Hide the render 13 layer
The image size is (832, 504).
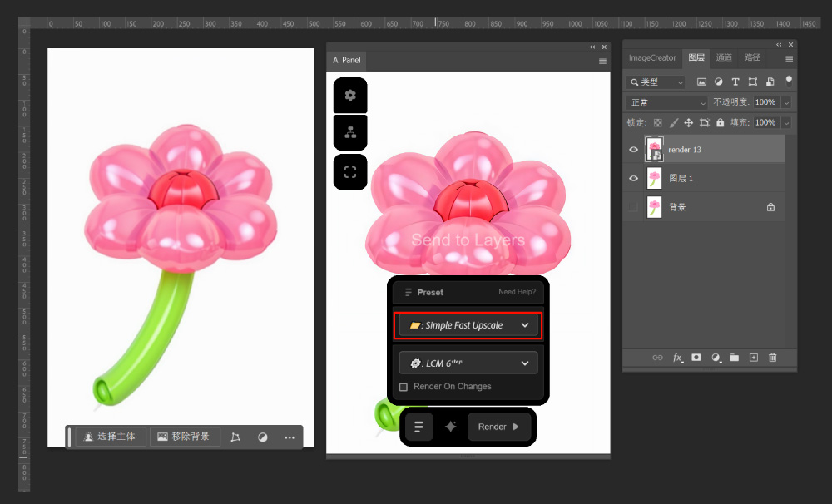coord(634,150)
